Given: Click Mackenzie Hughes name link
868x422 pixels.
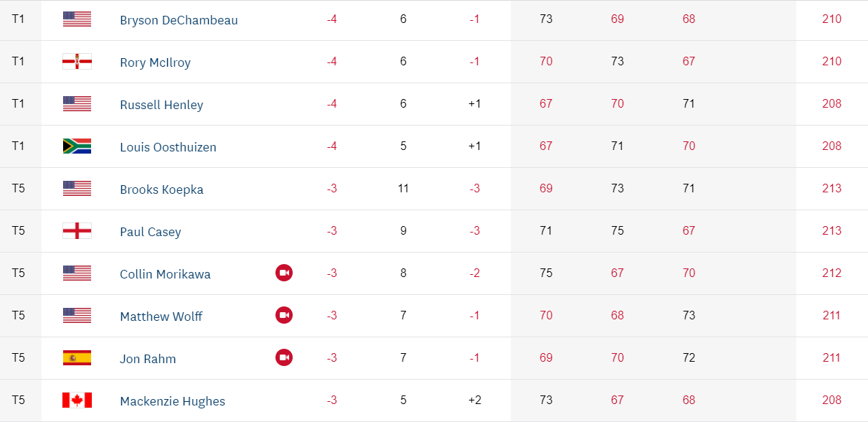Looking at the screenshot, I should point(172,401).
